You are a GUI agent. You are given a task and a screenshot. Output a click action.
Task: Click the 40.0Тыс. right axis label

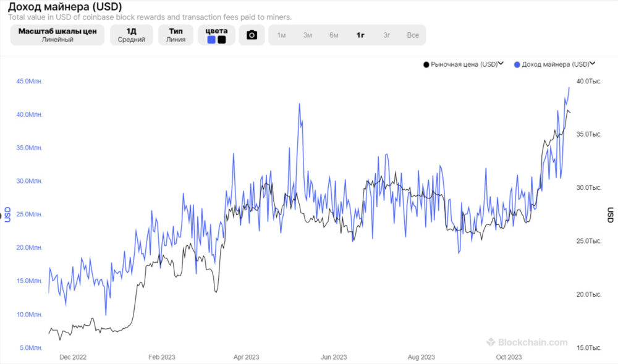click(589, 81)
